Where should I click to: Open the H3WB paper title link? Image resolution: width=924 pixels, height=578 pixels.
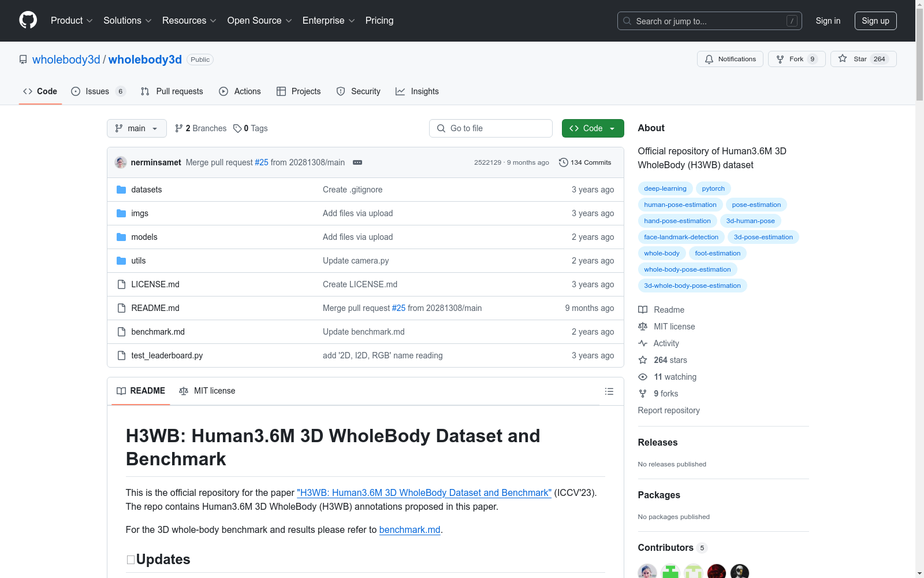(424, 492)
